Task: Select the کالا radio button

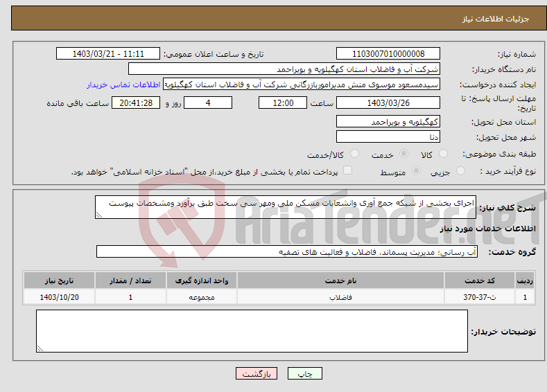Action: [x=443, y=154]
